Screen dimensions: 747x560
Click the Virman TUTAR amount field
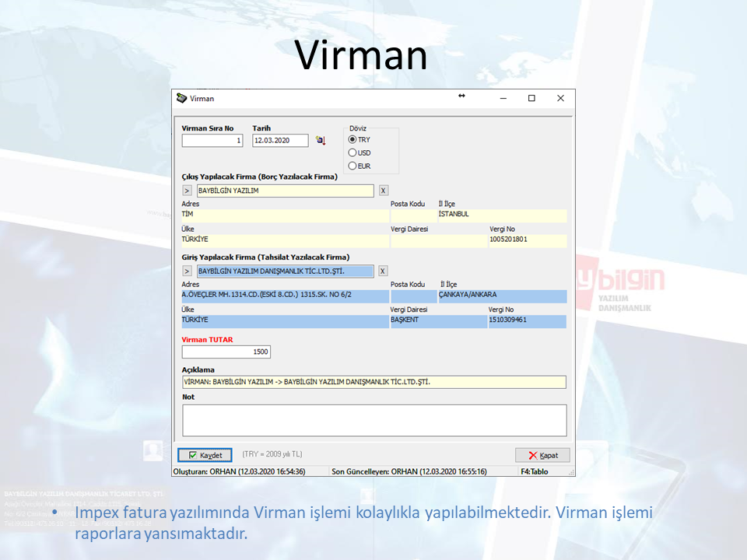(226, 352)
